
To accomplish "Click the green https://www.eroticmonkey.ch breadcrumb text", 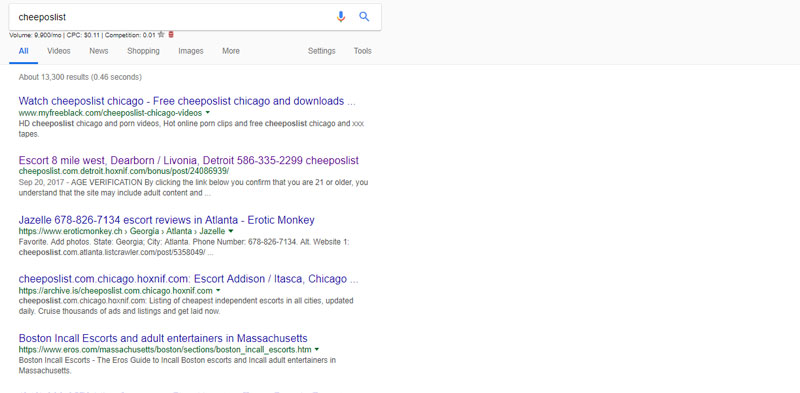I will click(121, 231).
